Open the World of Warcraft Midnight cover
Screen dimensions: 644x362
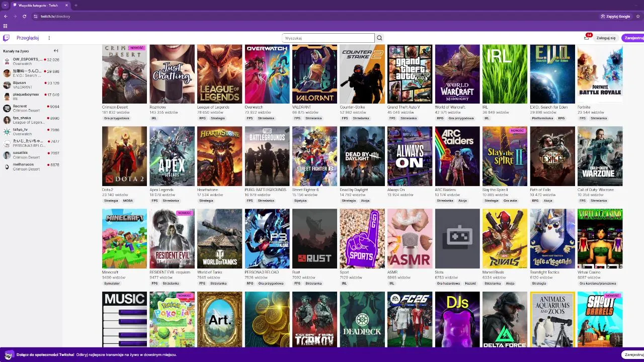click(x=457, y=74)
